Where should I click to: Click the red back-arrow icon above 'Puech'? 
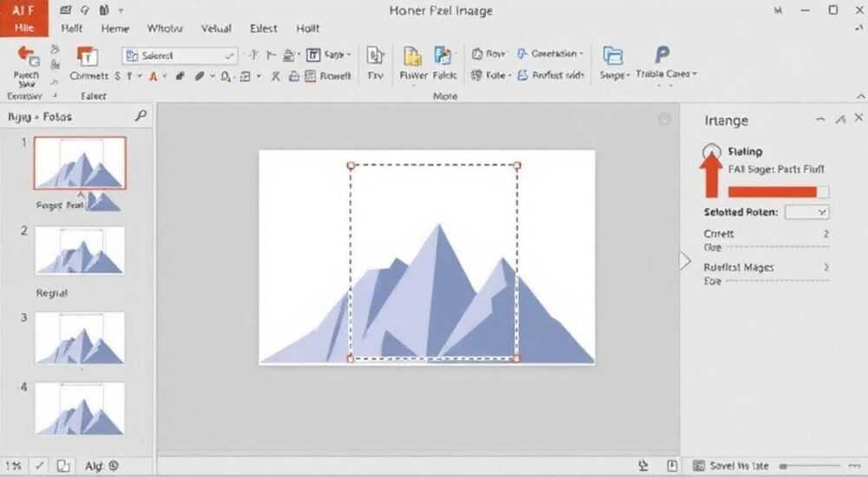tap(27, 56)
